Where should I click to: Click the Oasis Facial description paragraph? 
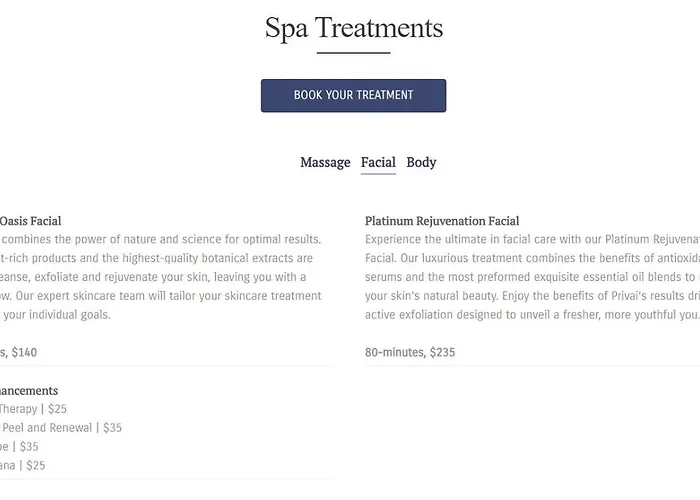(160, 277)
